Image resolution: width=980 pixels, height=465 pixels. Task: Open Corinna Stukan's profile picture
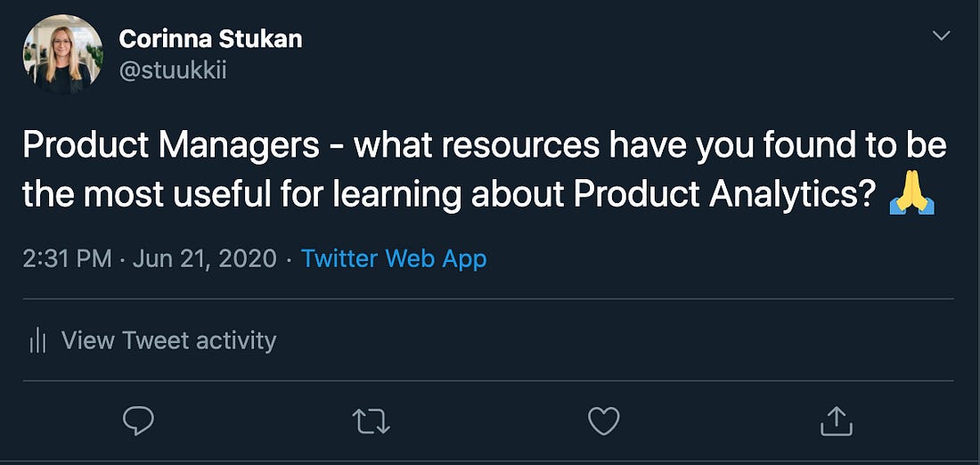coord(62,54)
